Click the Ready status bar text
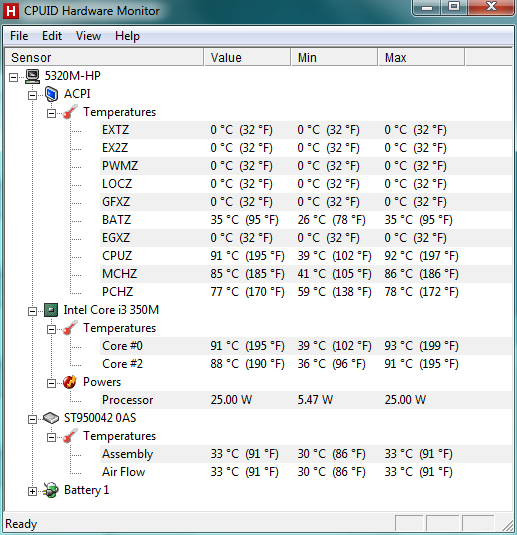 tap(21, 524)
